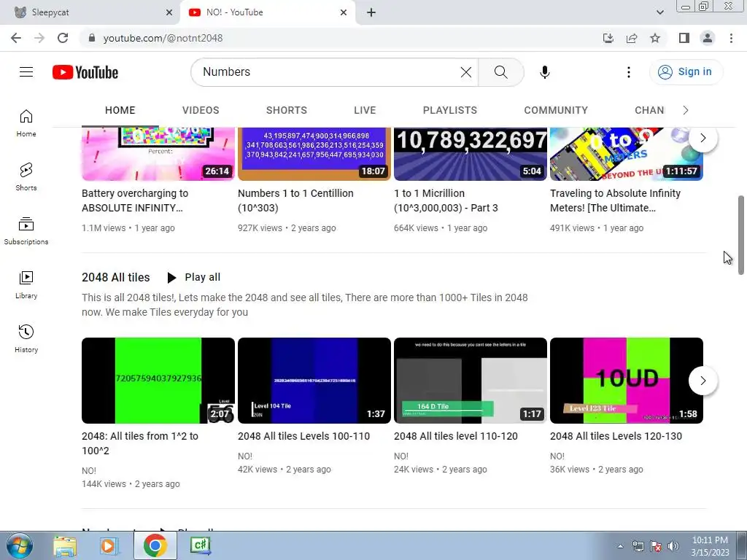Start voice search with the microphone icon
747x560 pixels.
click(x=544, y=72)
